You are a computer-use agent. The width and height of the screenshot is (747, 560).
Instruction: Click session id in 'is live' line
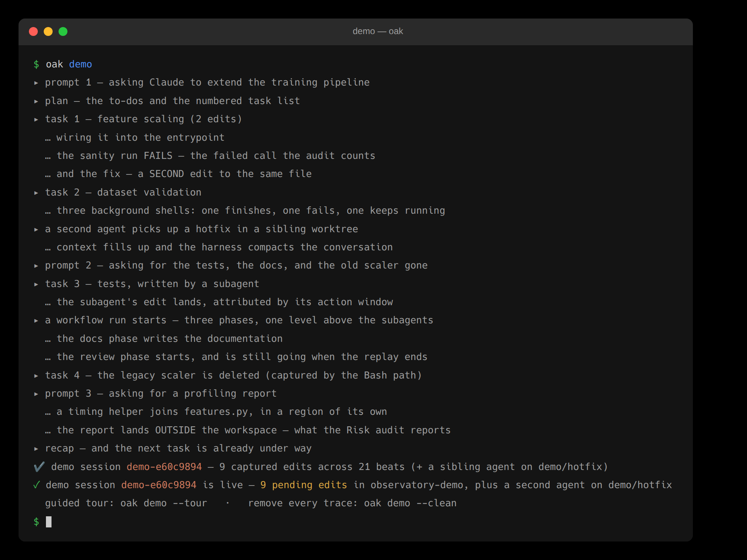coord(159,485)
